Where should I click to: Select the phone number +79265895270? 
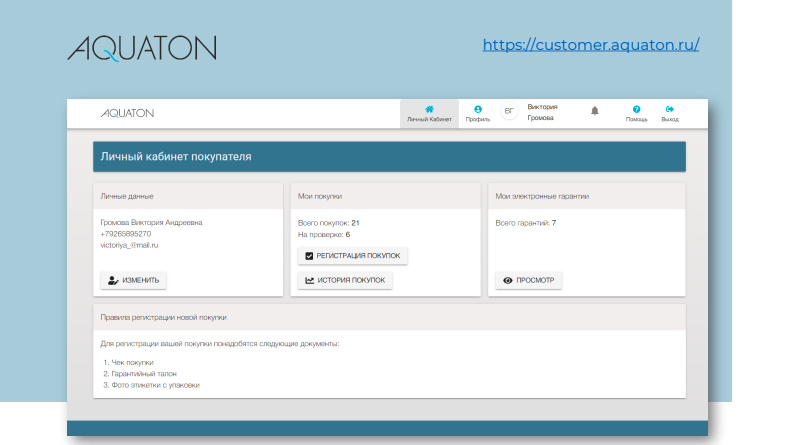126,234
